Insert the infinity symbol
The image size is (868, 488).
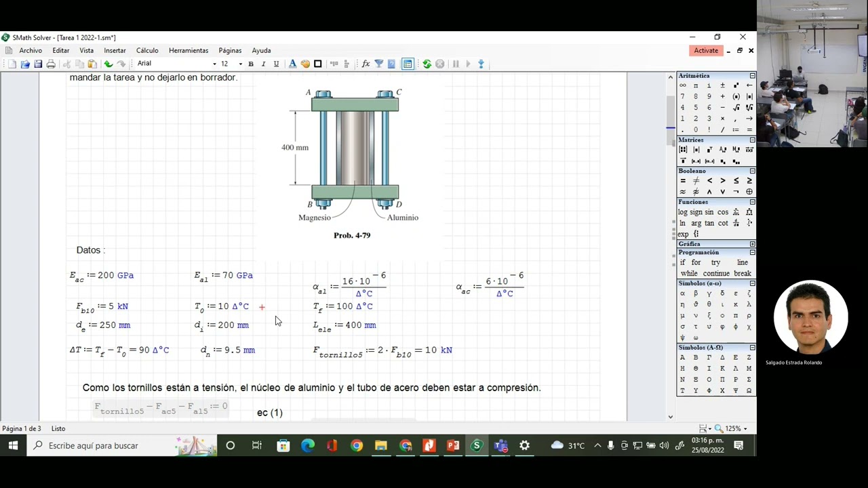683,85
